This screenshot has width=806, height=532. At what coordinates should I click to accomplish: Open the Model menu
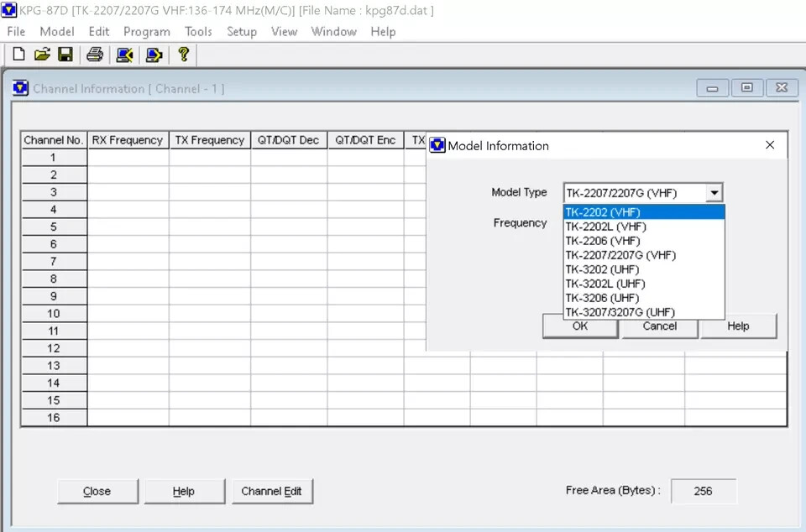[x=57, y=31]
